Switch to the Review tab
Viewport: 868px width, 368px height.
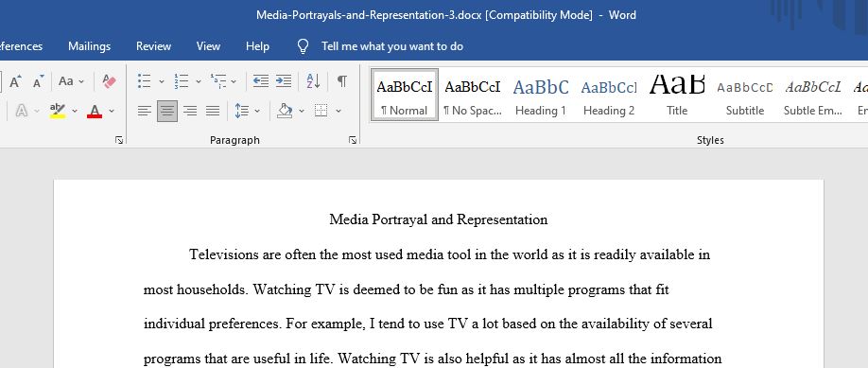point(153,46)
